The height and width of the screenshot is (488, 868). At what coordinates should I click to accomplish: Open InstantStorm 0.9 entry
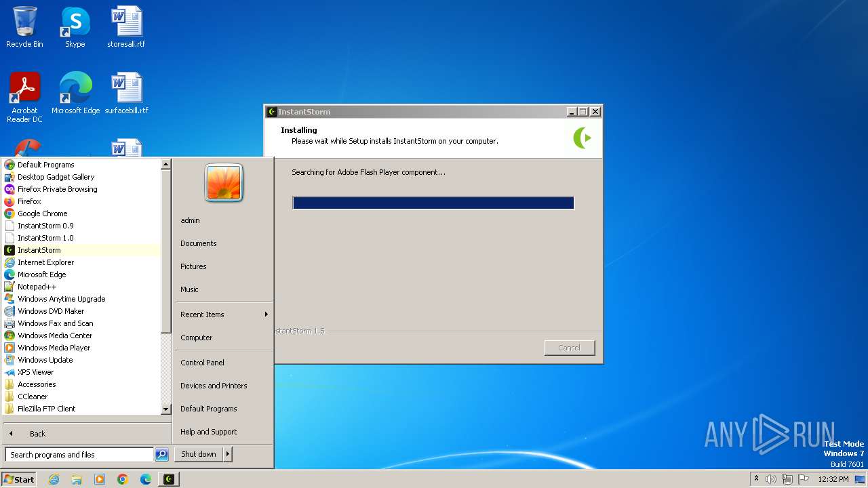81,226
